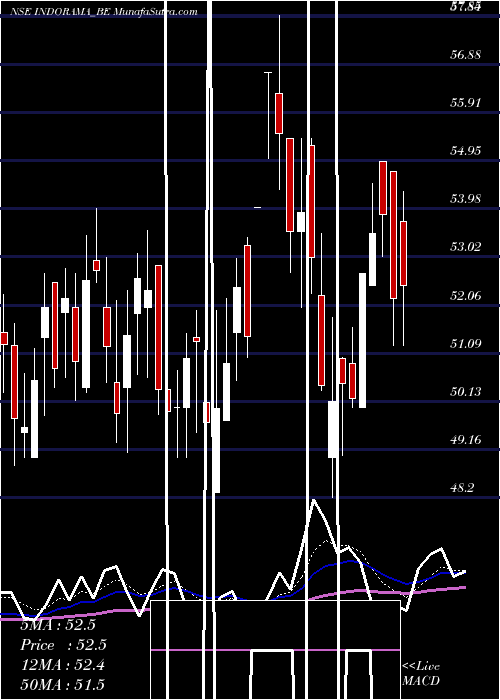500x700 pixels.
Task: Click the NSE INDORAMA_BE MunafaSutra.com title
Action: pyautogui.click(x=104, y=12)
